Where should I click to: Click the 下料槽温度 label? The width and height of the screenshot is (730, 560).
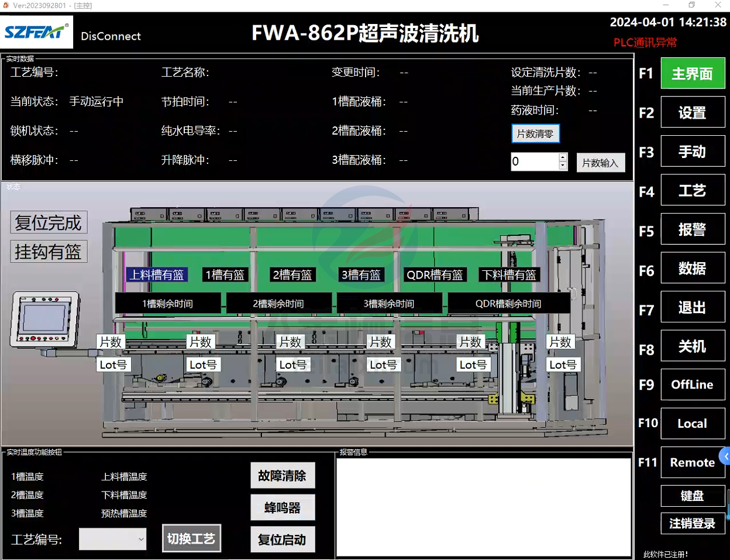tap(124, 495)
